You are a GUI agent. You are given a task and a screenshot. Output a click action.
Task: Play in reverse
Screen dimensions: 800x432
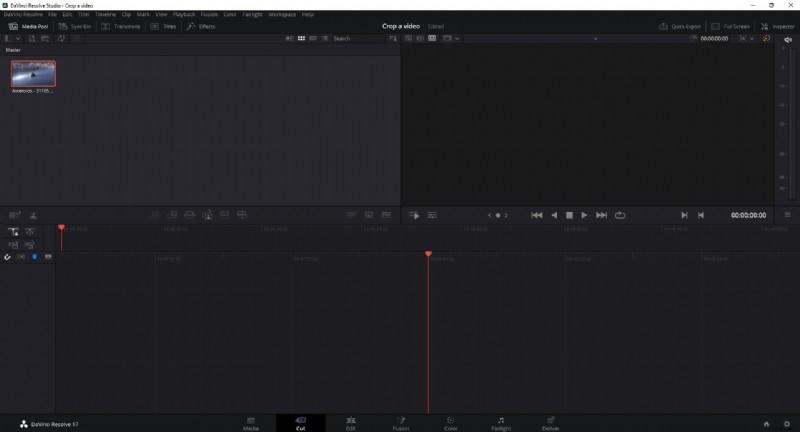coord(554,215)
